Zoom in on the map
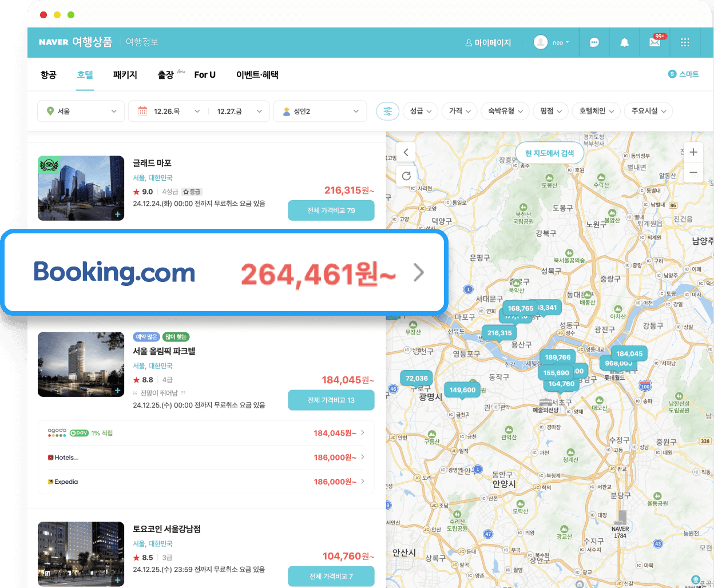This screenshot has width=714, height=588. [x=693, y=152]
